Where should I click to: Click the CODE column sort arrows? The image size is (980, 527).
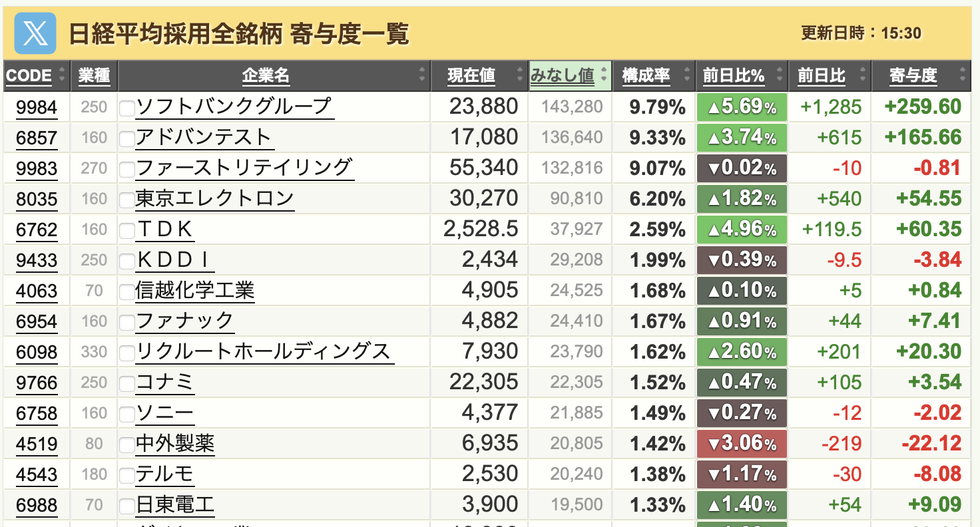pyautogui.click(x=63, y=76)
